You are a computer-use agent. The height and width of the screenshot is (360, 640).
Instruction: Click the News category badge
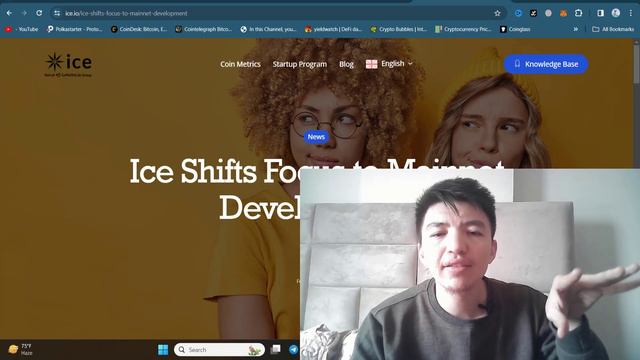tap(316, 137)
